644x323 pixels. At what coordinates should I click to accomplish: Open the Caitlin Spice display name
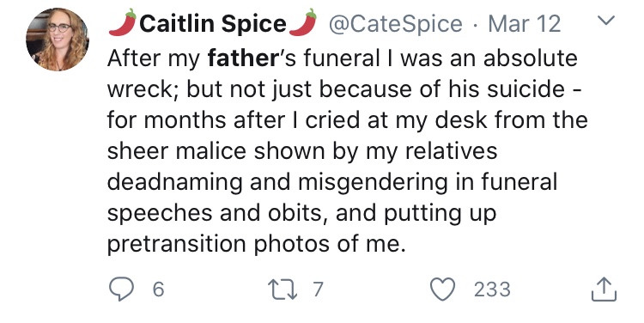pyautogui.click(x=213, y=23)
